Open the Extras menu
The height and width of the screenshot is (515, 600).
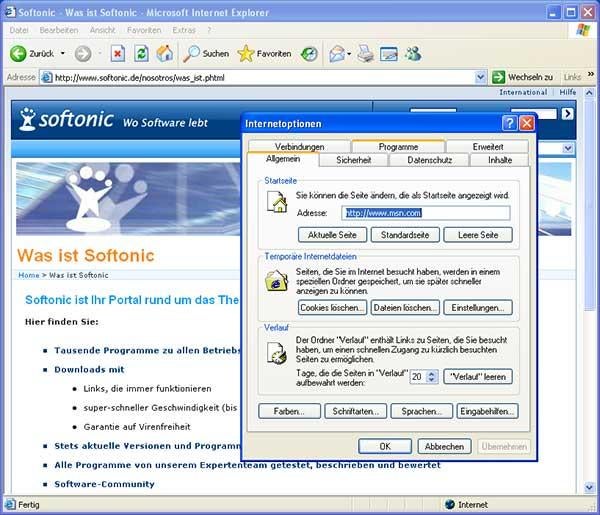[184, 30]
